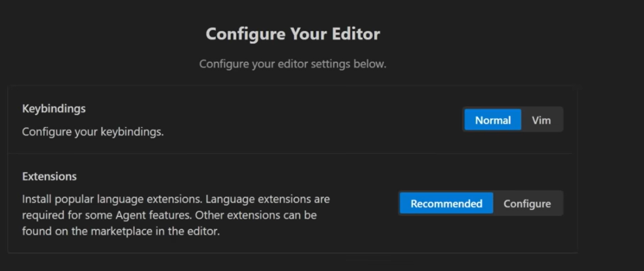The image size is (644, 271).
Task: Click the word "Editor" in the main heading
Action: point(356,34)
